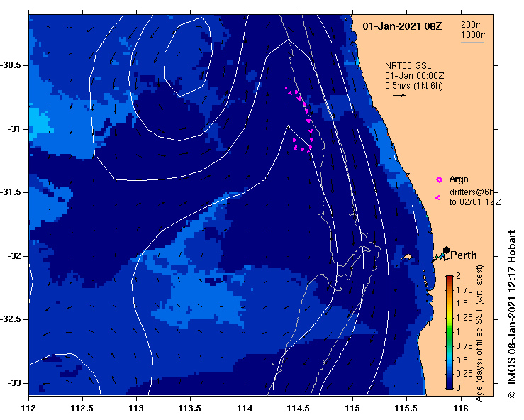Image resolution: width=524 pixels, height=420 pixels.
Task: Click the 'to 02/01 12Z' legend text
Action: point(475,202)
